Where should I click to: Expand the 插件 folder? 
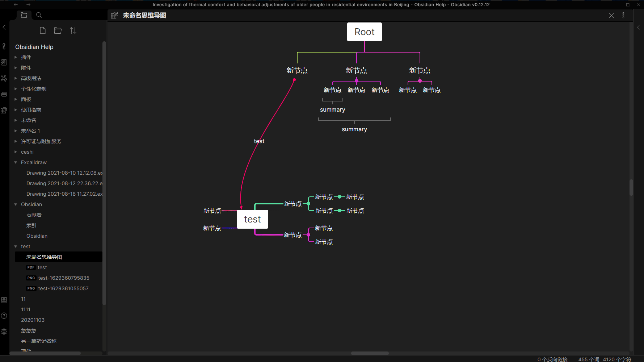point(16,57)
